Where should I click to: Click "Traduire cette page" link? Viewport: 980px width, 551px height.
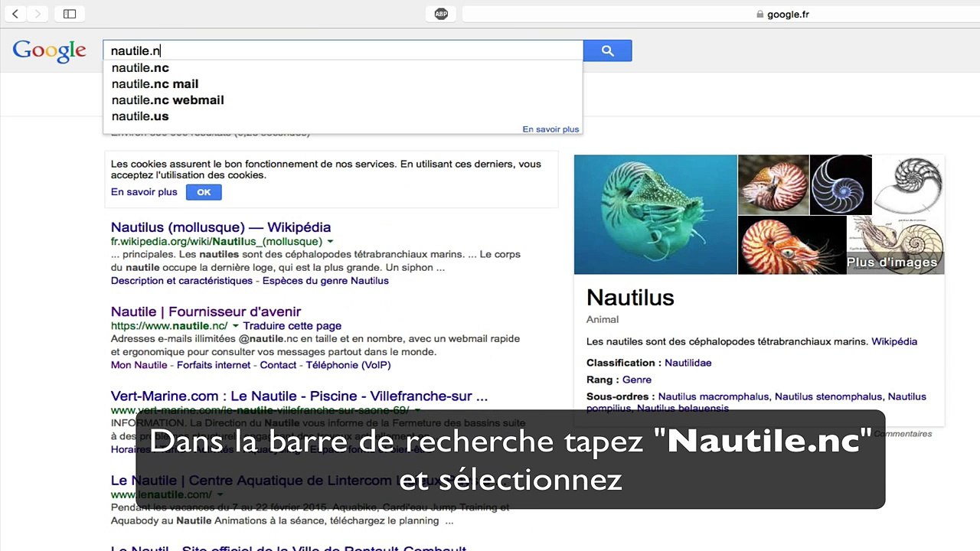[292, 326]
